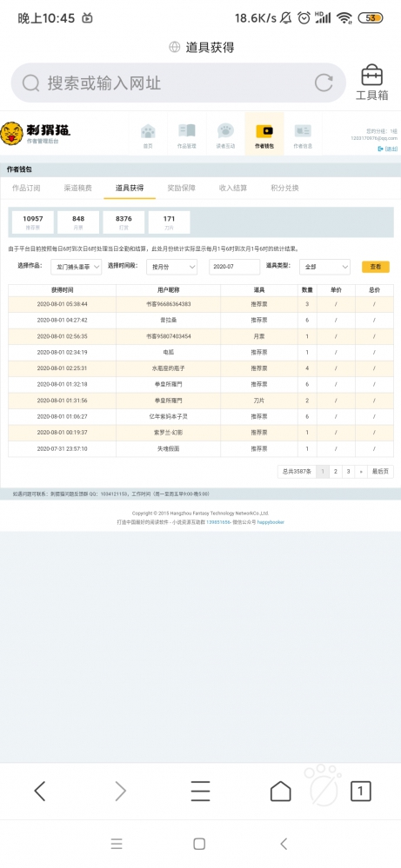Go to page 3 in pagination
The height and width of the screenshot is (868, 401).
pos(348,472)
